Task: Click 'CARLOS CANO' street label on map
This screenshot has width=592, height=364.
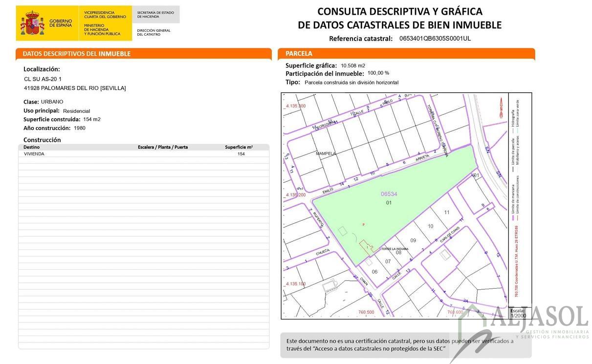Action: point(450,235)
